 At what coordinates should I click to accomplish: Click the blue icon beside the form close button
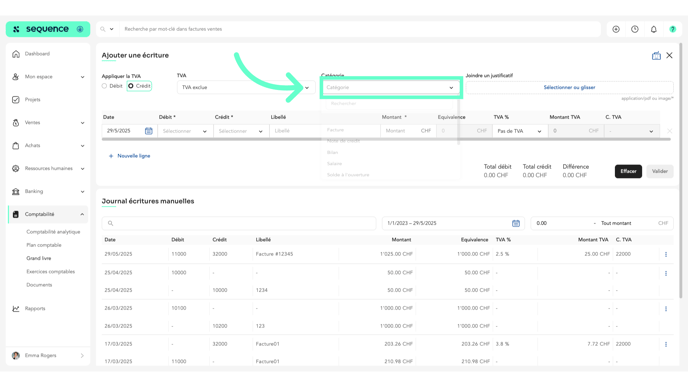(x=656, y=56)
